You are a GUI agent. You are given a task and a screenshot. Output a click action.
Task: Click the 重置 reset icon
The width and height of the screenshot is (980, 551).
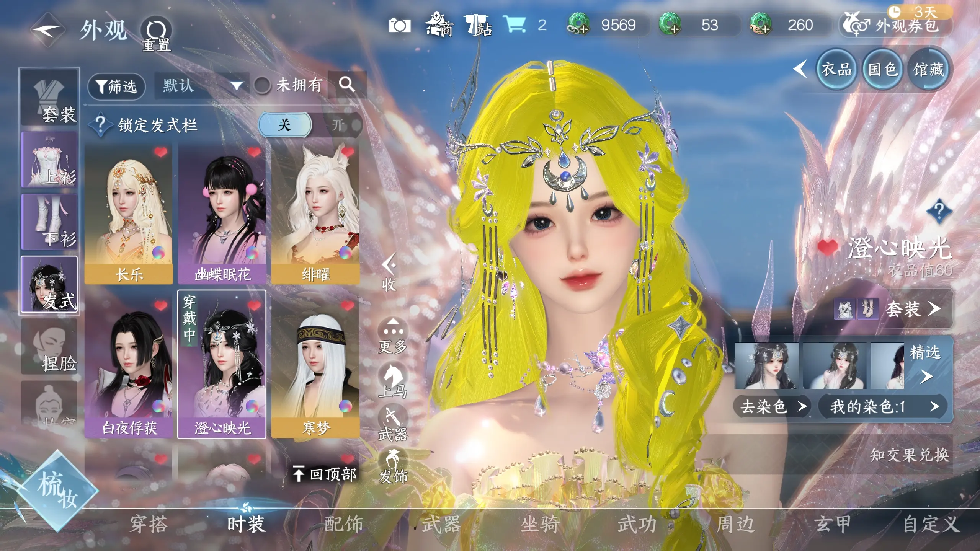156,34
